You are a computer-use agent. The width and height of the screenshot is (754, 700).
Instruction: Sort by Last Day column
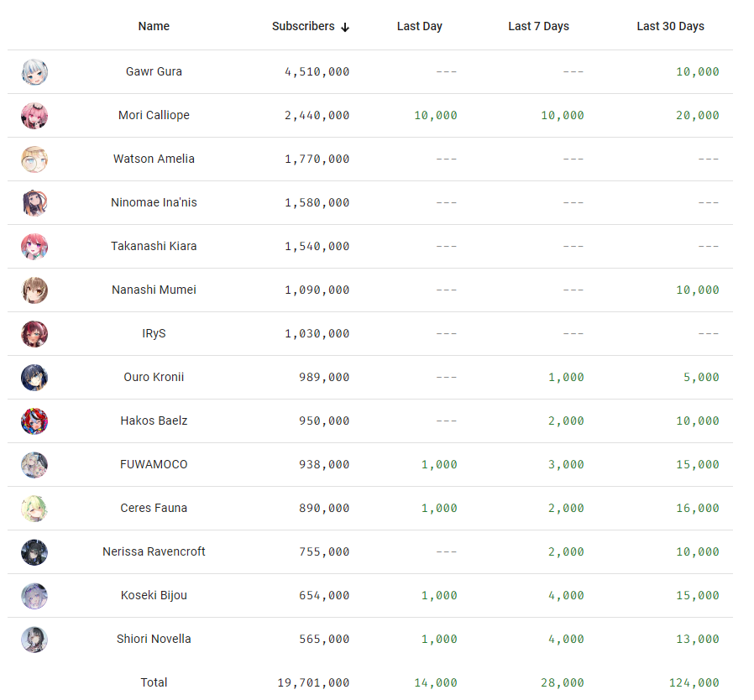pos(419,26)
